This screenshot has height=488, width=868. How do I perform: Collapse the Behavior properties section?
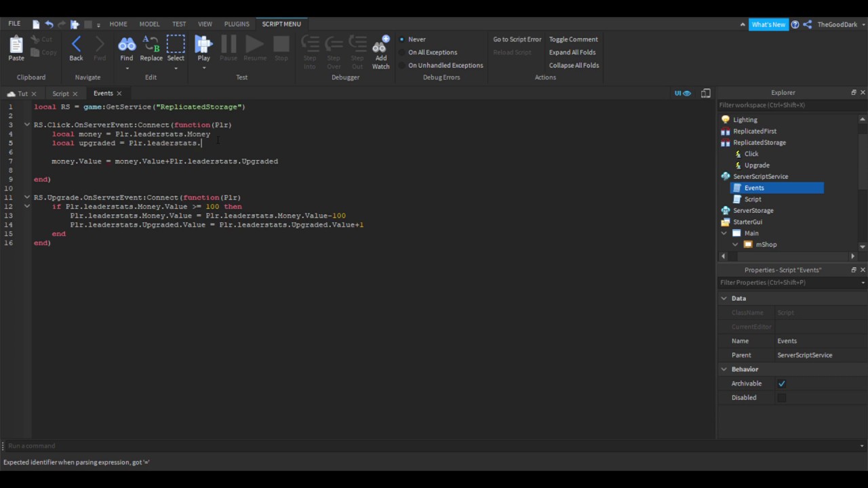pos(724,369)
